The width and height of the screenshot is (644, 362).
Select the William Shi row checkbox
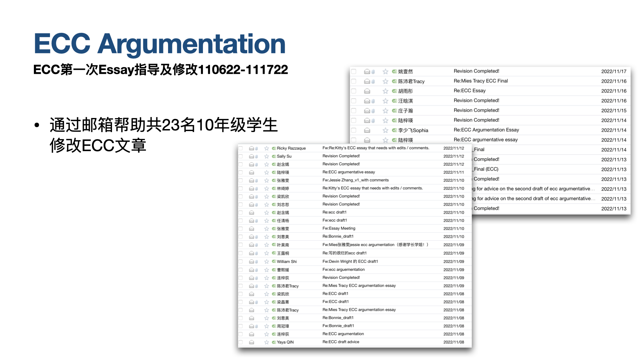(x=240, y=261)
